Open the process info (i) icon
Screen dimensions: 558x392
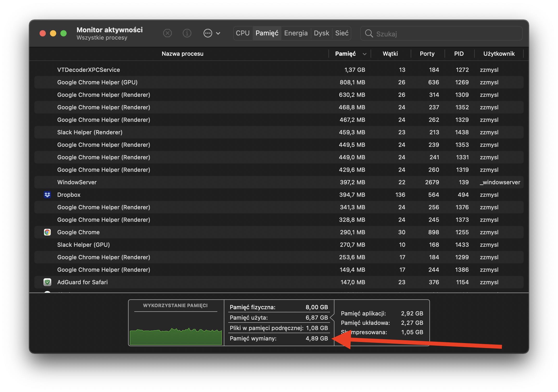[187, 33]
